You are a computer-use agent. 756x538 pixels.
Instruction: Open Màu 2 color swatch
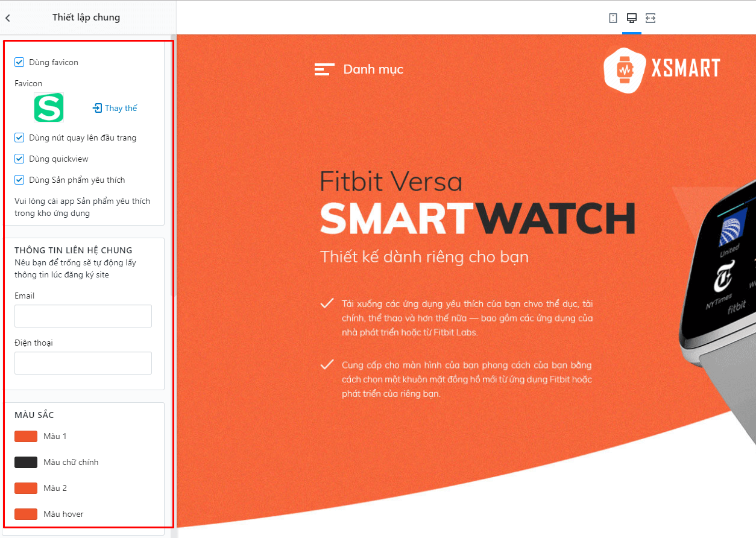pos(26,488)
